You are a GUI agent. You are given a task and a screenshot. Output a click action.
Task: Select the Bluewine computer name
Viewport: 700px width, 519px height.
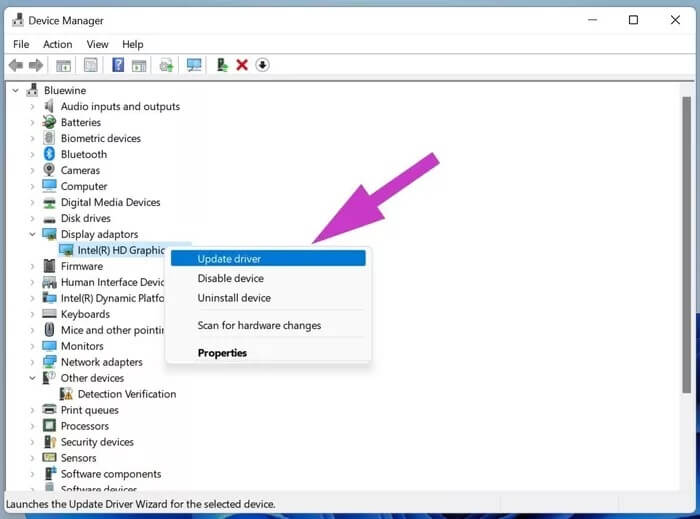tap(65, 90)
